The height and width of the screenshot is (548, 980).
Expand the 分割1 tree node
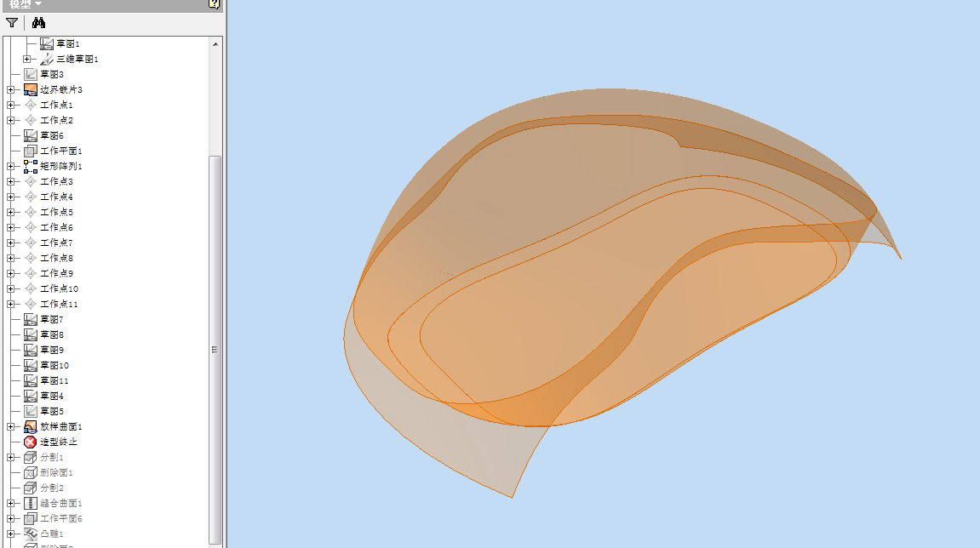(10, 458)
